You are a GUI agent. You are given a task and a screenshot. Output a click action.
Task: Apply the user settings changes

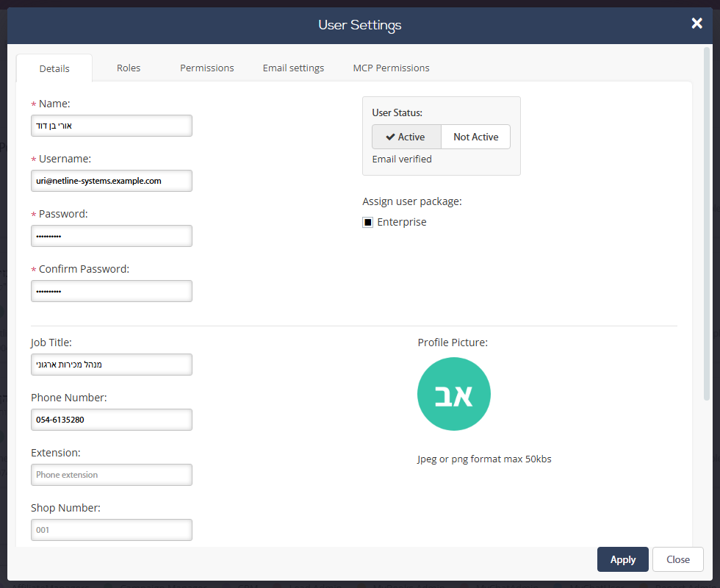tap(623, 559)
